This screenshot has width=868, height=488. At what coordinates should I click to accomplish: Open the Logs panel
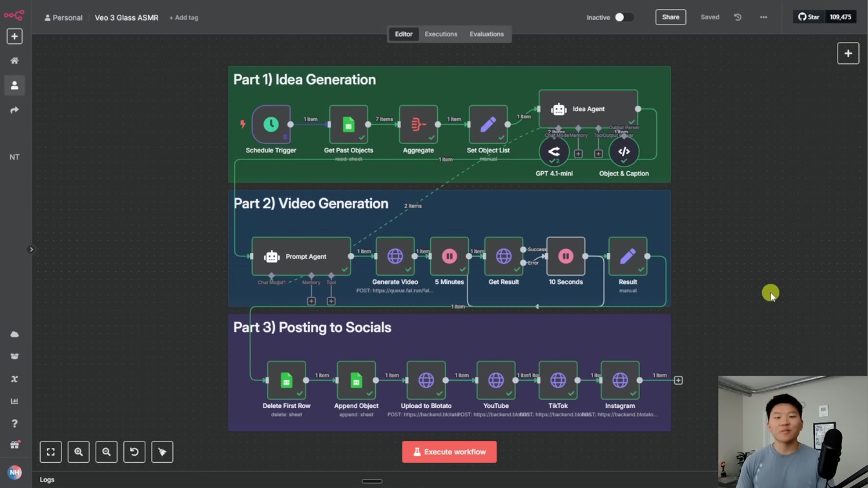tap(47, 480)
